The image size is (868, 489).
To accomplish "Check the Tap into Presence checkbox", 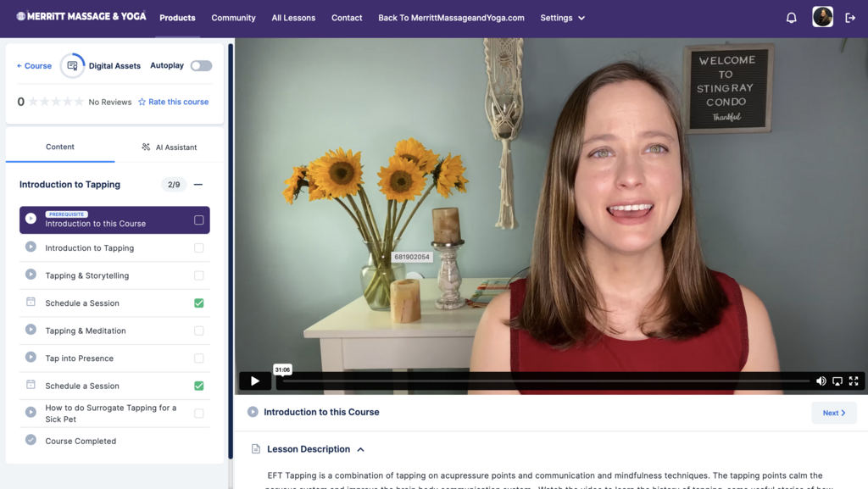I will [199, 358].
